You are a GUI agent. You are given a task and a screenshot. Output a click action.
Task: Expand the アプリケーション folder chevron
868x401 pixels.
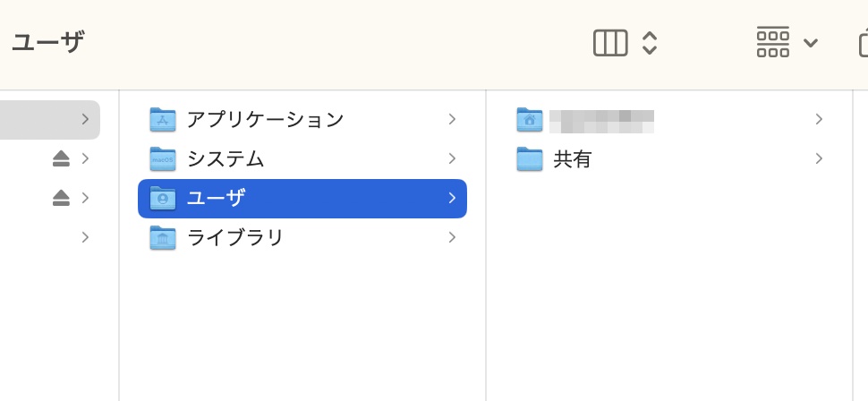pyautogui.click(x=452, y=119)
